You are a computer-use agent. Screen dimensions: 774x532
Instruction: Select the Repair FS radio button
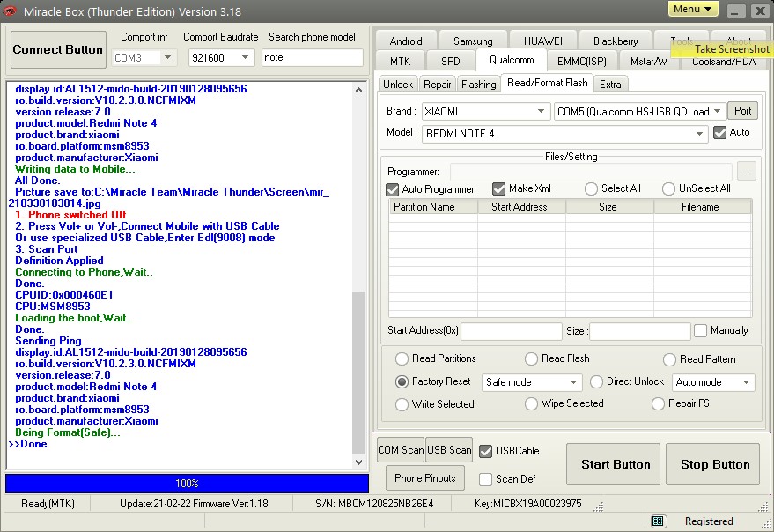pos(658,404)
